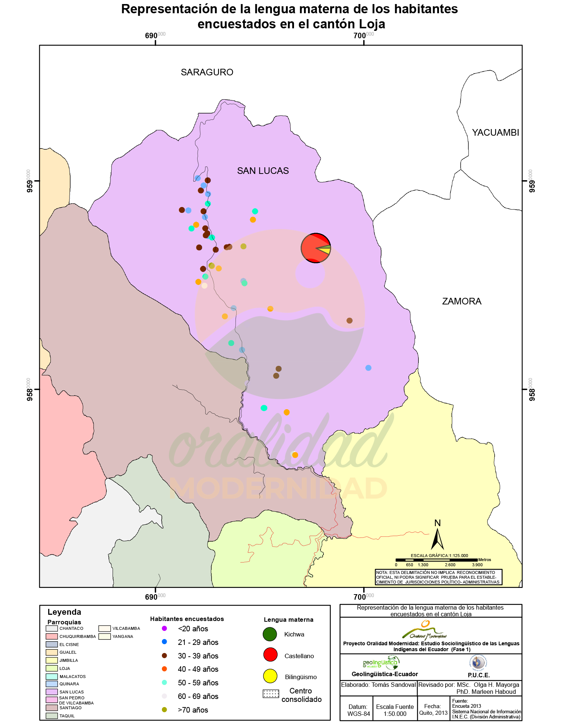
Task: Click the red pie chart in San Lucas
Action: pos(315,248)
